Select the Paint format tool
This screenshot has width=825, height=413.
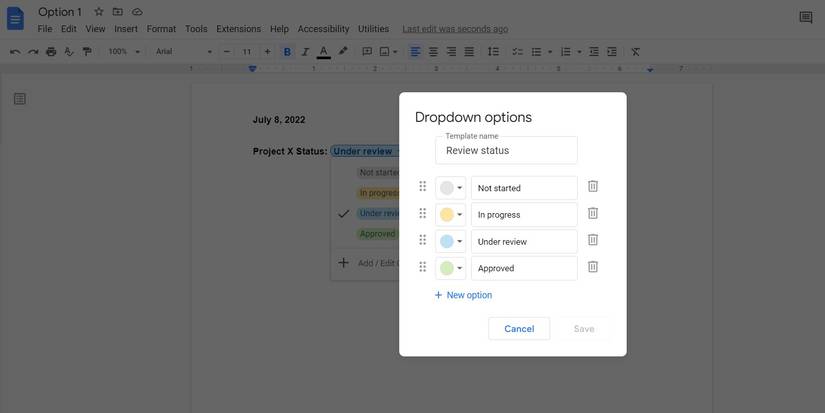(87, 52)
